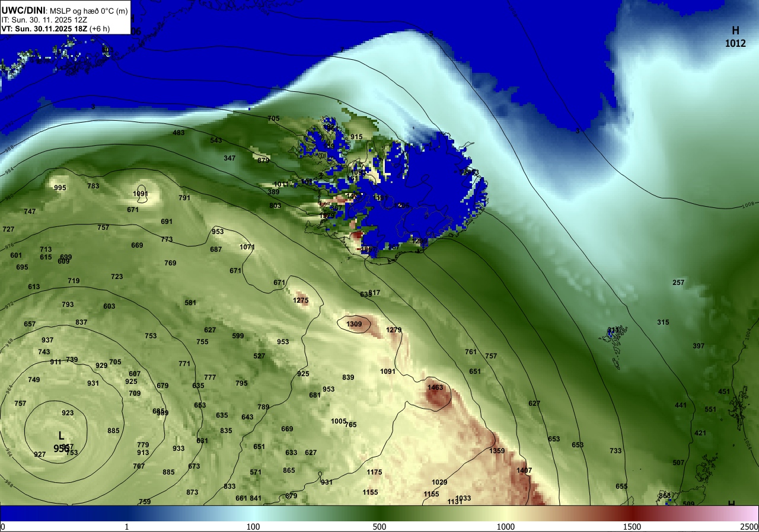Click the 543 height value
This screenshot has width=759, height=532.
pyautogui.click(x=216, y=140)
